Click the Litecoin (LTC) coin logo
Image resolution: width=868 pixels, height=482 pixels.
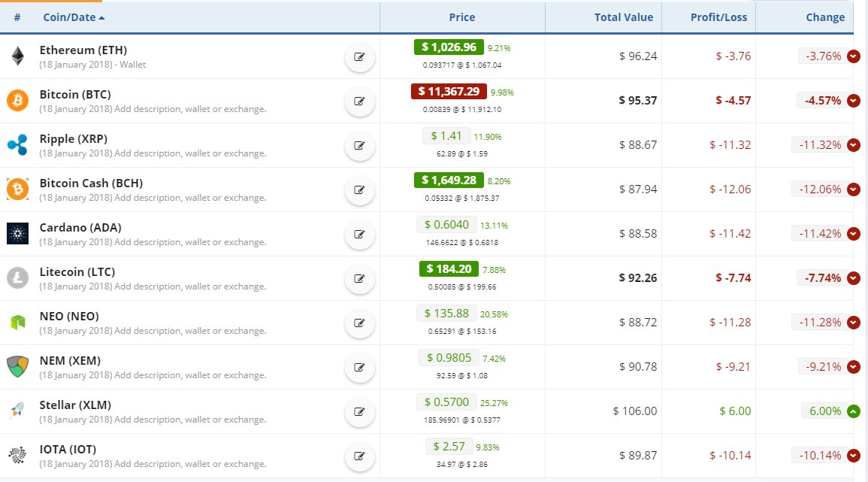(x=17, y=278)
